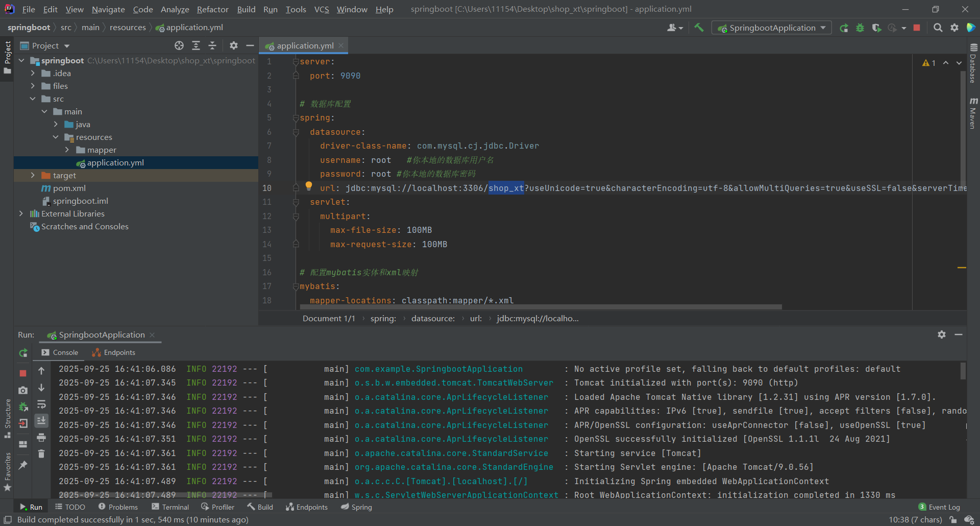
Task: Stop the application with the red square in the top toolbar
Action: 917,28
